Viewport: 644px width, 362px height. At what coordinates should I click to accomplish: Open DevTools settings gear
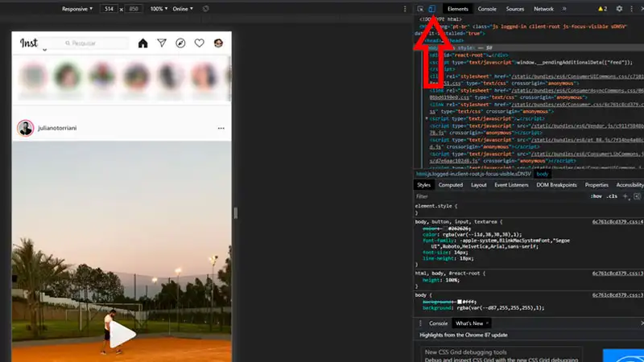coord(619,9)
